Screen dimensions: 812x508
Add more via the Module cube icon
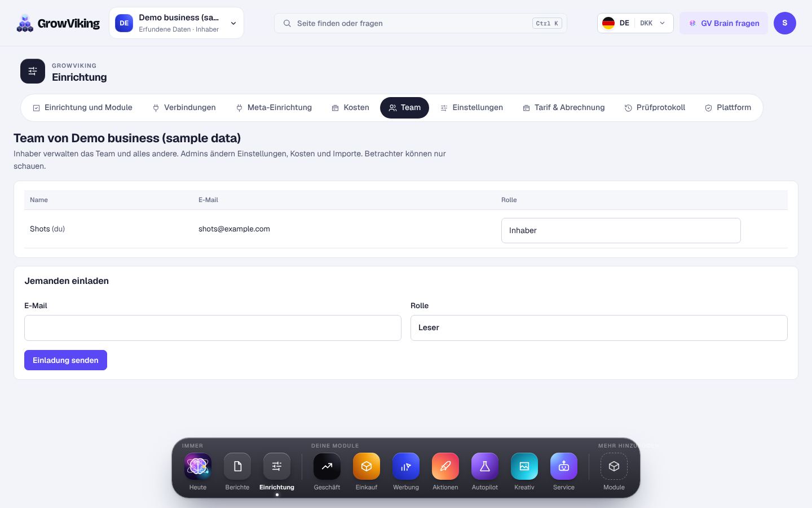click(x=614, y=466)
